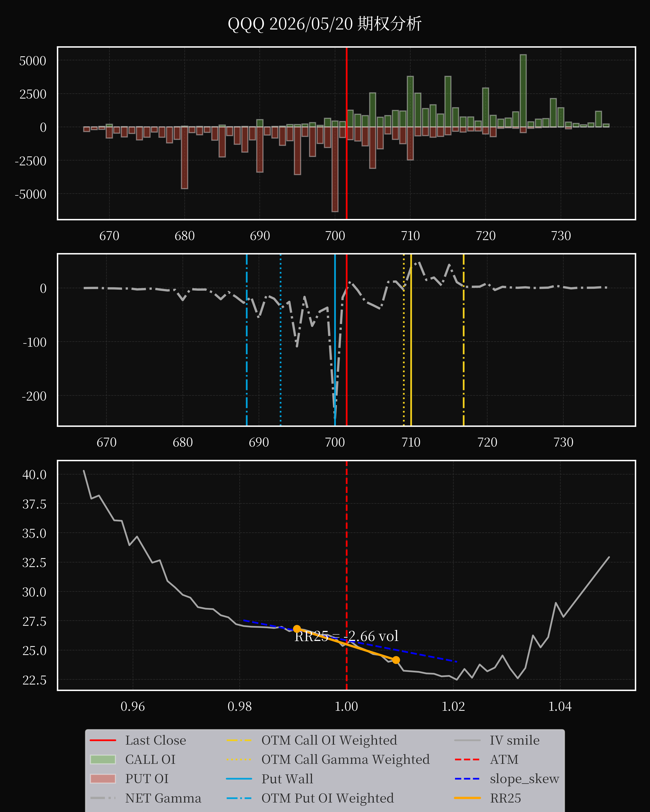This screenshot has width=650, height=812.
Task: Click the "0.98" moneyness tick label
Action: pos(240,706)
